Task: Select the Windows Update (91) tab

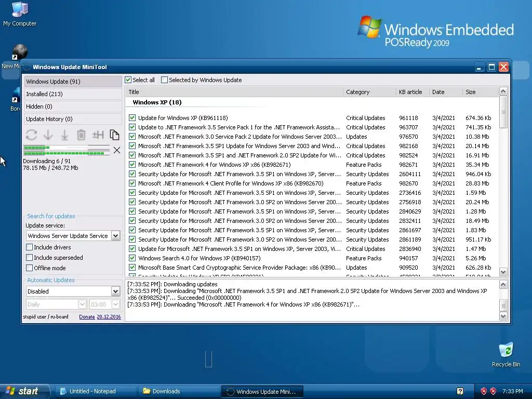Action: (x=73, y=82)
